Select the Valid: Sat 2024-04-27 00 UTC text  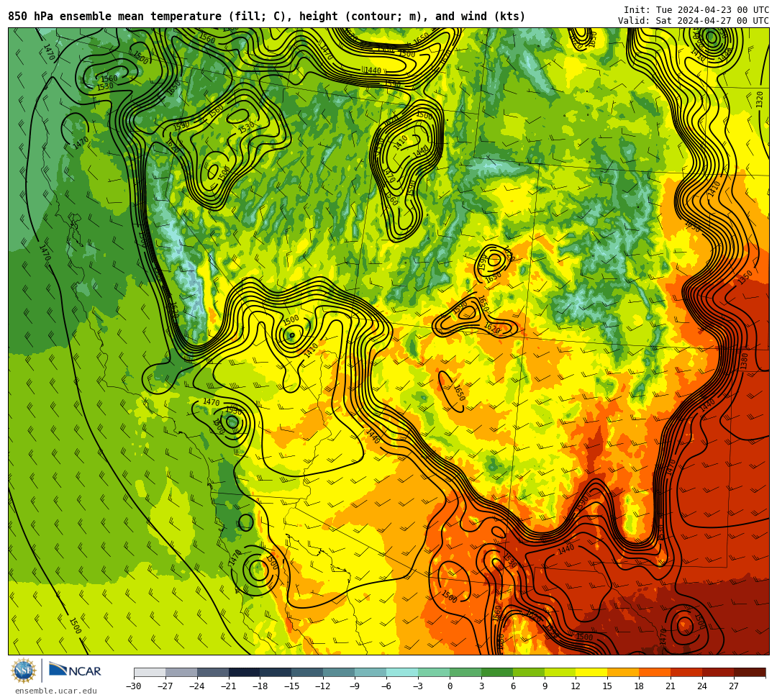click(694, 21)
